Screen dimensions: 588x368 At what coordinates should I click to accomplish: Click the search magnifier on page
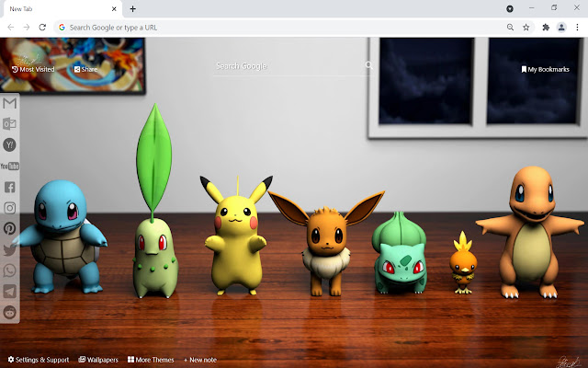(369, 65)
